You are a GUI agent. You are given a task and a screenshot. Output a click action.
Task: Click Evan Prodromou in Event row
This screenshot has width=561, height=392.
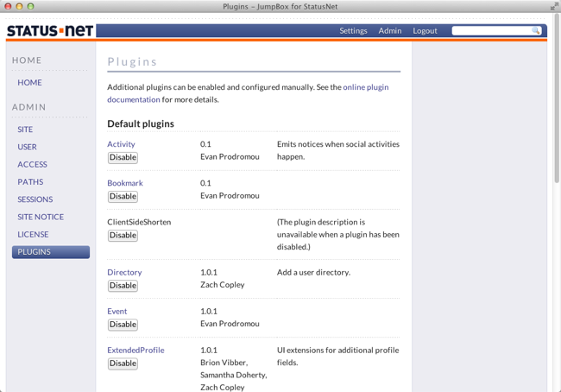point(230,324)
